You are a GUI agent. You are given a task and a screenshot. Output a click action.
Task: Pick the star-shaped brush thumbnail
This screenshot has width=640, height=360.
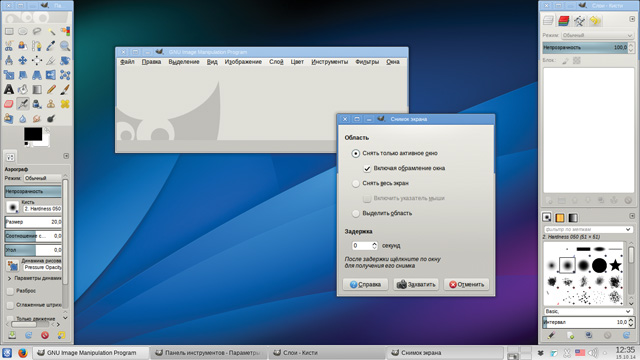point(615,265)
